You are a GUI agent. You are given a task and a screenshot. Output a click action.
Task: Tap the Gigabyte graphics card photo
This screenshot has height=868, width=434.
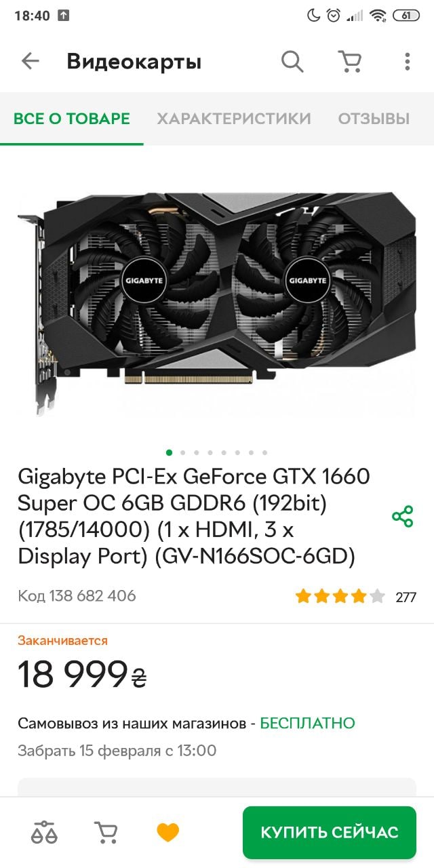(217, 303)
